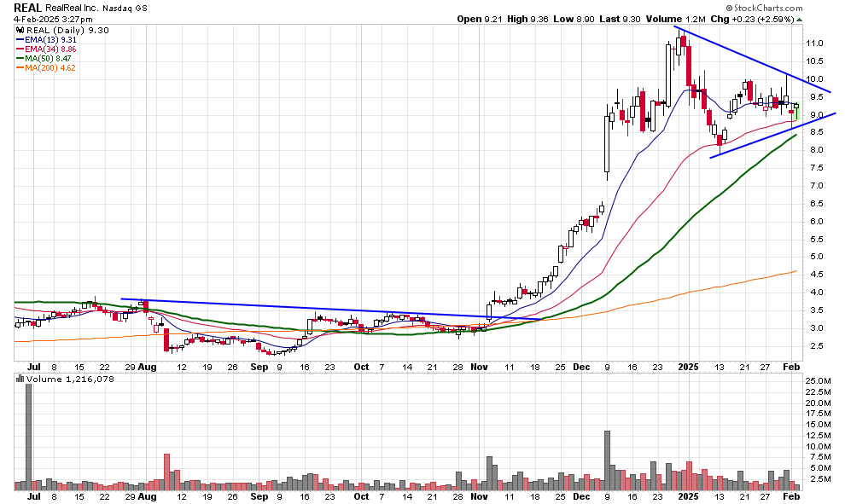Viewport: 845px width, 504px height.
Task: Click the Sep label under the price chart
Action: point(259,367)
